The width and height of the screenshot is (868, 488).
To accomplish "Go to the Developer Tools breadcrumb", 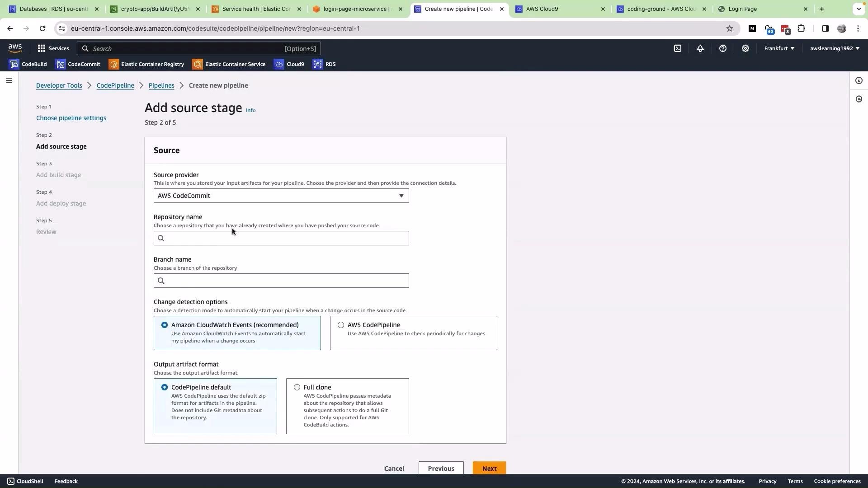I will [x=59, y=85].
